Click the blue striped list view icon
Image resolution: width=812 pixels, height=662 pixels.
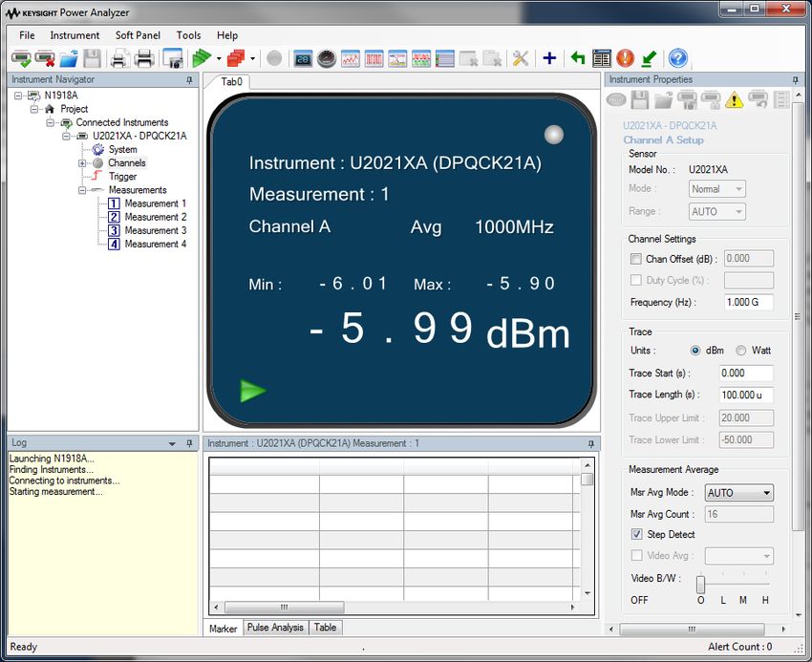pos(445,59)
